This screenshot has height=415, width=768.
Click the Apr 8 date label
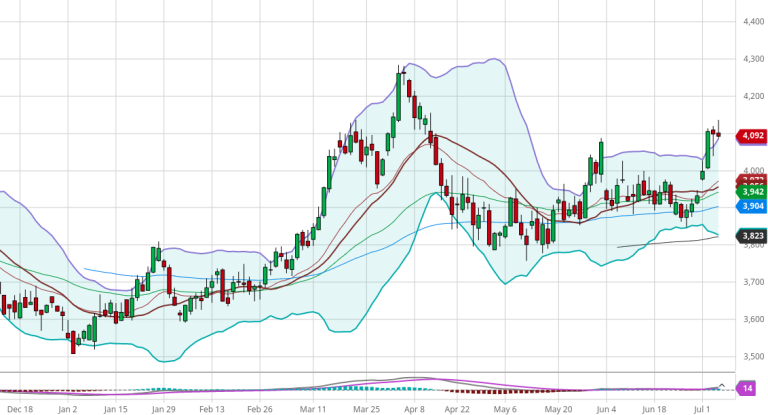tap(408, 409)
